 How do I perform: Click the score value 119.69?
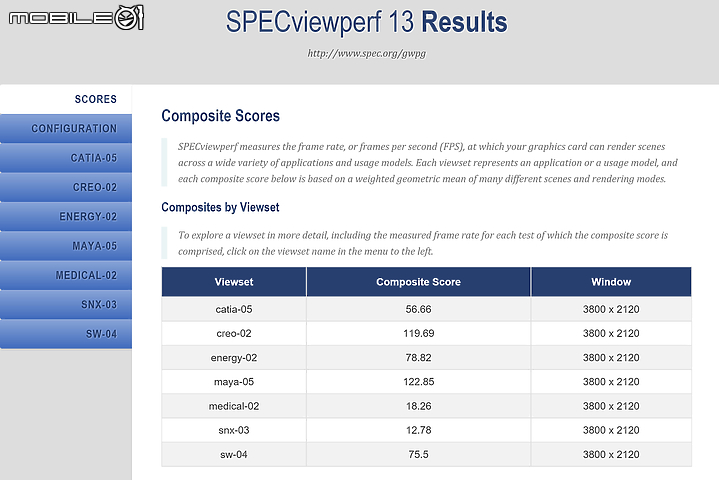pyautogui.click(x=418, y=333)
